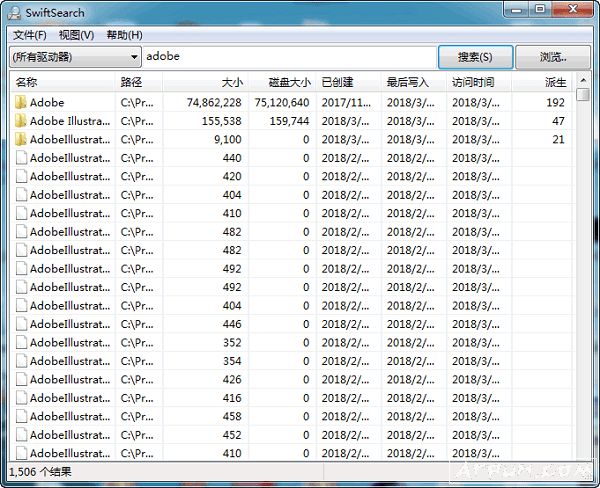Click size value 155,538
This screenshot has height=488, width=600.
(x=222, y=121)
